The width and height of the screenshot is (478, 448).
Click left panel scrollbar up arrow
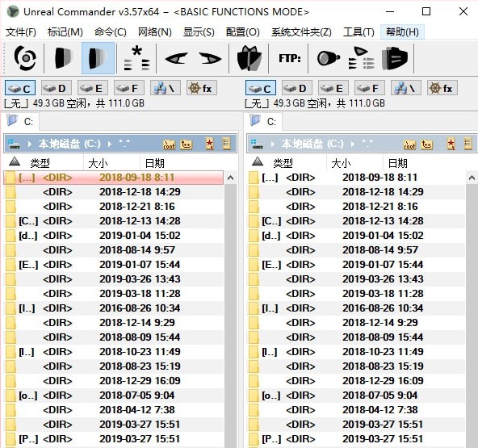[x=230, y=178]
